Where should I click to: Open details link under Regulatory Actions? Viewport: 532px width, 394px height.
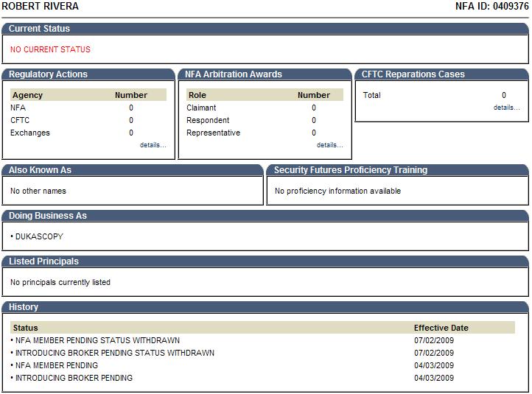coord(153,145)
